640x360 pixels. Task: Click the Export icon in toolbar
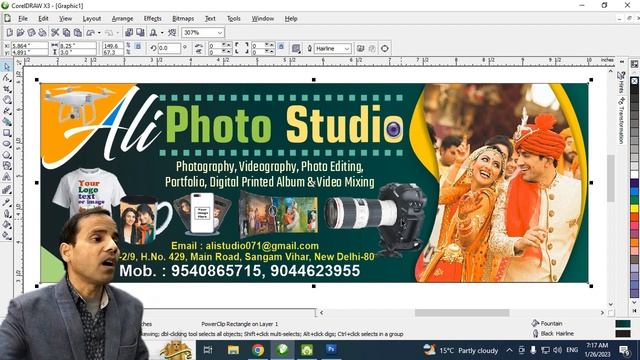click(x=140, y=32)
